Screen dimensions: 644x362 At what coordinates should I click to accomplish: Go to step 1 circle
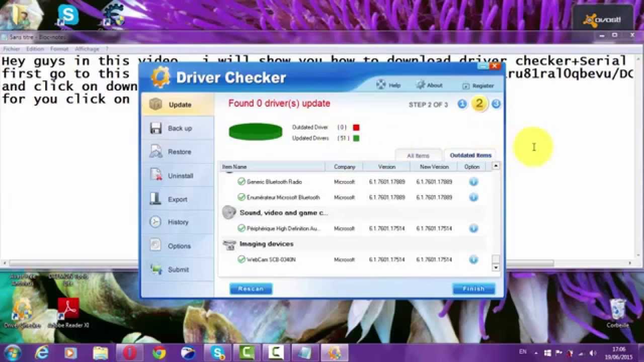(x=462, y=104)
